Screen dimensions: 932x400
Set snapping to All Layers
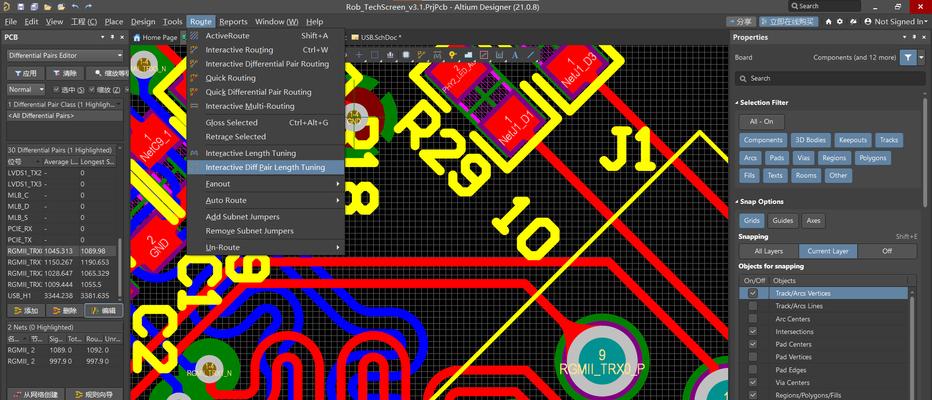pyautogui.click(x=768, y=251)
